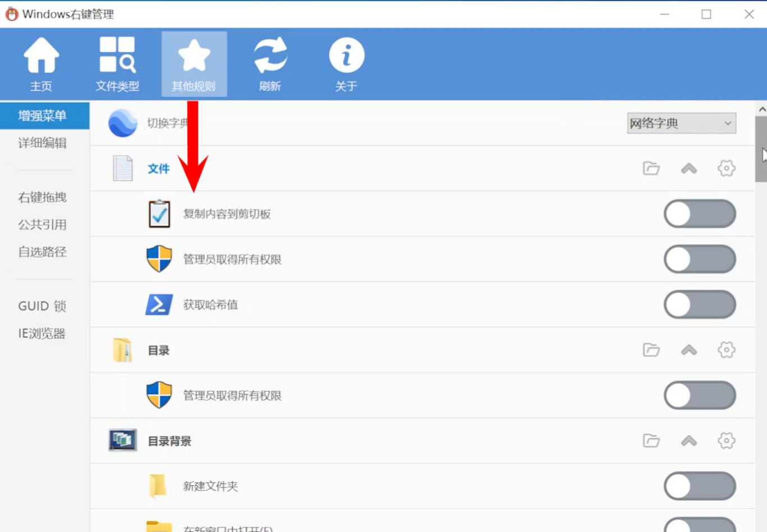Enable the 复制内容到剪切板 toggle
767x532 pixels.
click(699, 214)
